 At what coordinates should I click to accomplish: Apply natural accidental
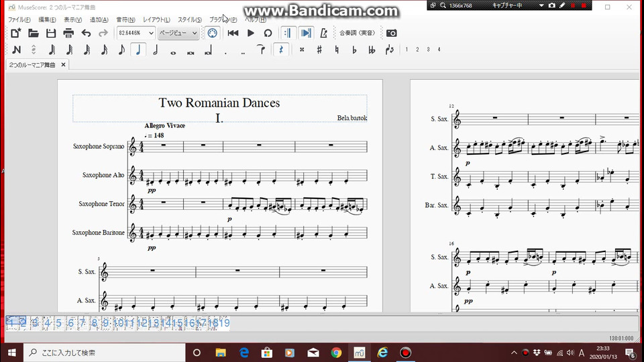(337, 50)
